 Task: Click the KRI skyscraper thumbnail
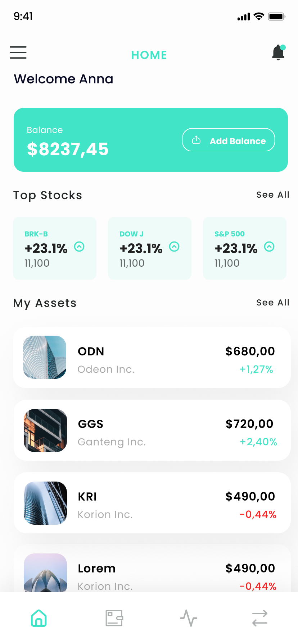[45, 503]
